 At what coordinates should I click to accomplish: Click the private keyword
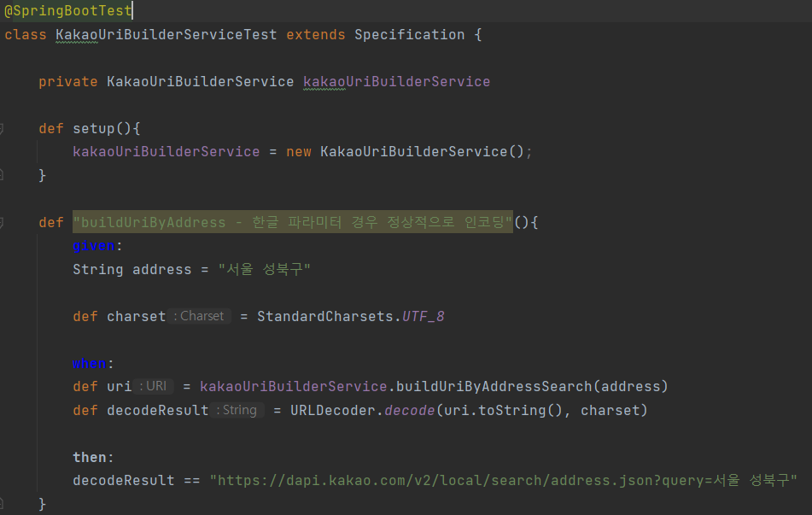(67, 82)
